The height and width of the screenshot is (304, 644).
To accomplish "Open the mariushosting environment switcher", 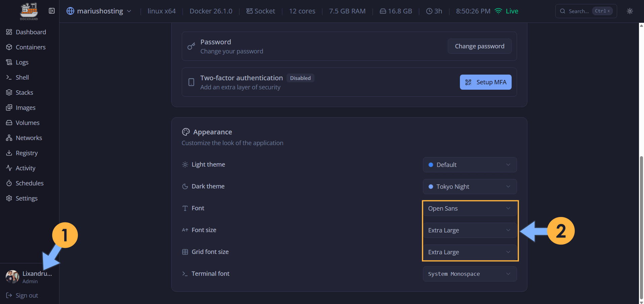I will (99, 11).
